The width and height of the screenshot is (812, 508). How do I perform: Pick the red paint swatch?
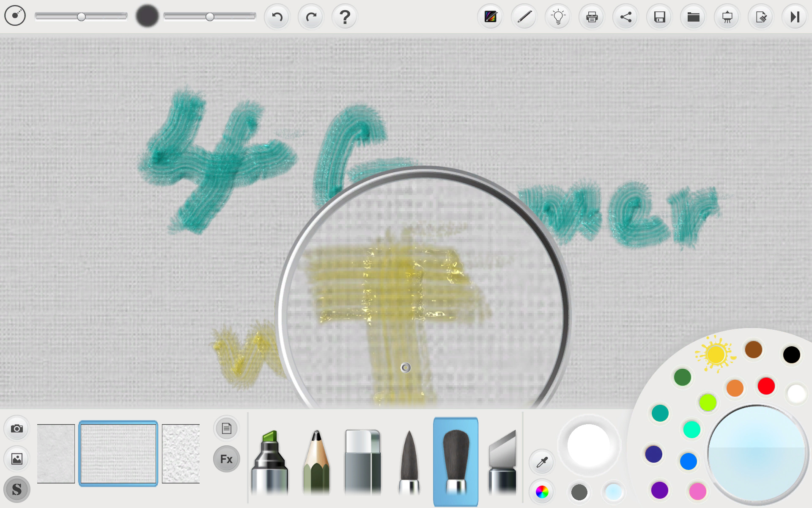766,386
